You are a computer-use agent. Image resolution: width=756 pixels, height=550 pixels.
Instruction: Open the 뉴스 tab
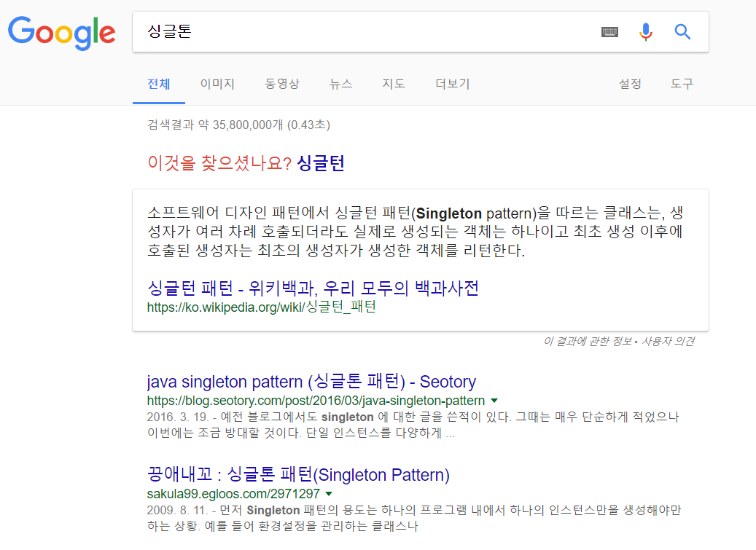[341, 84]
